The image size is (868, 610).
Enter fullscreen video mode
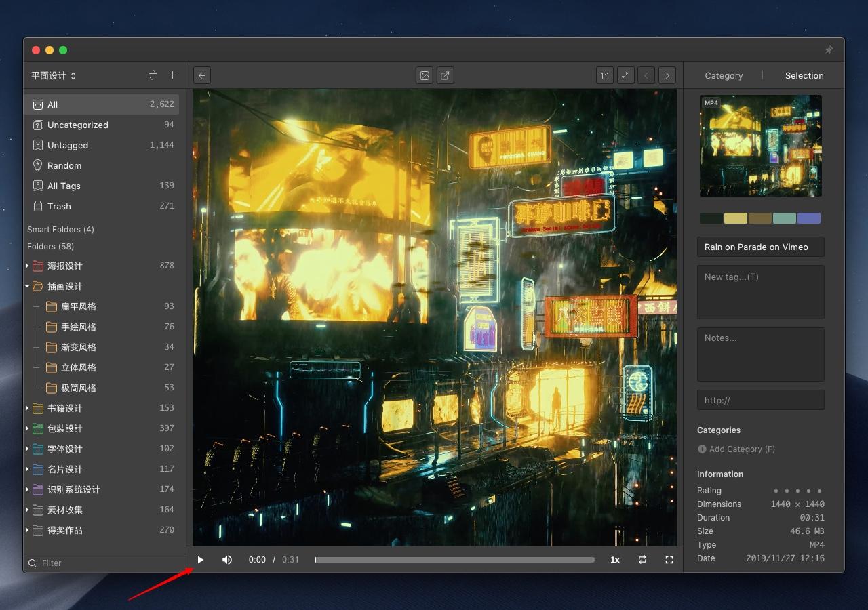pyautogui.click(x=669, y=560)
